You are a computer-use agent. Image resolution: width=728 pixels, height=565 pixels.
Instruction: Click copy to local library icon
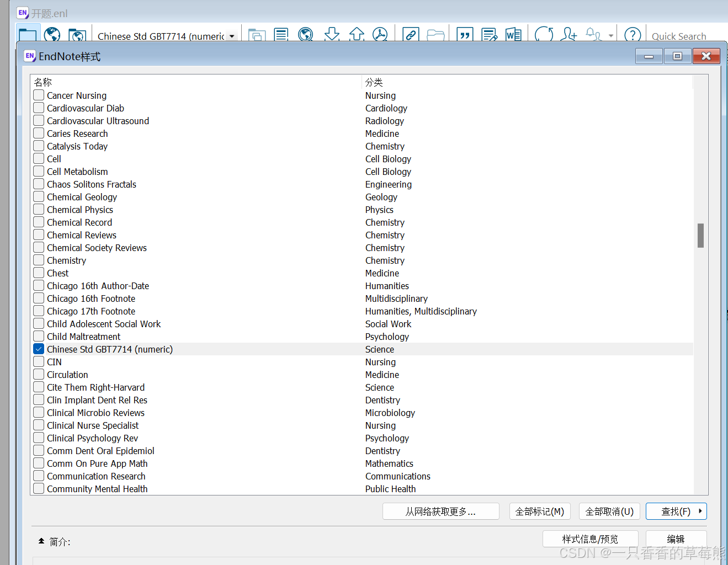tap(257, 35)
